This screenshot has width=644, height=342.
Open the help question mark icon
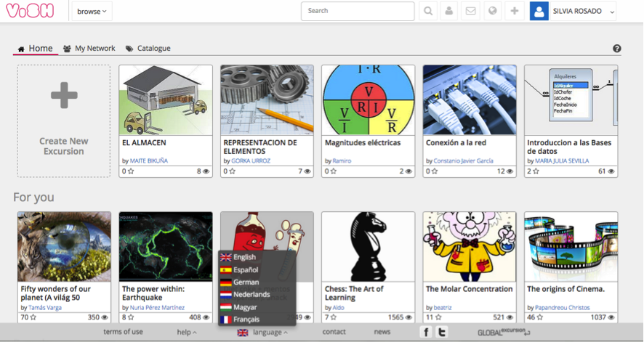coord(617,49)
